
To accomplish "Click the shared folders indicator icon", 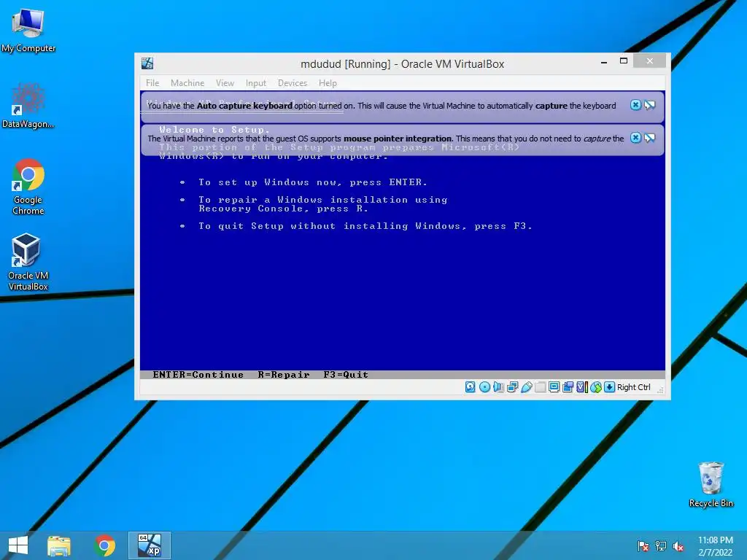I will pos(541,387).
